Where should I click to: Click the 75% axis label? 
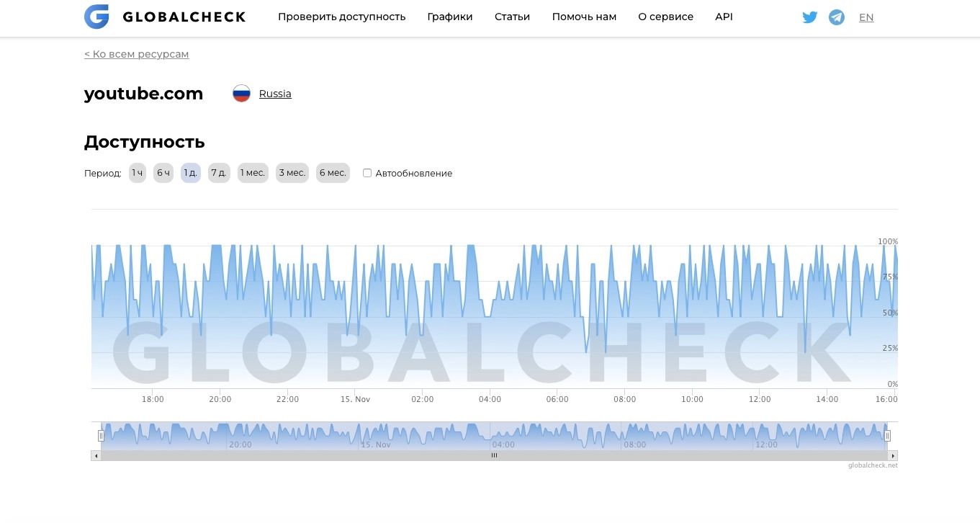pyautogui.click(x=891, y=277)
